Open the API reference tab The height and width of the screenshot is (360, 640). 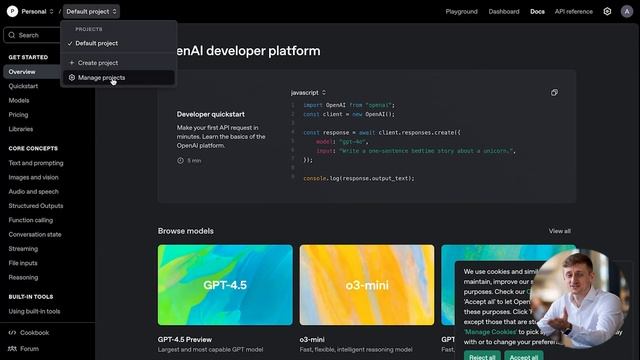(573, 11)
